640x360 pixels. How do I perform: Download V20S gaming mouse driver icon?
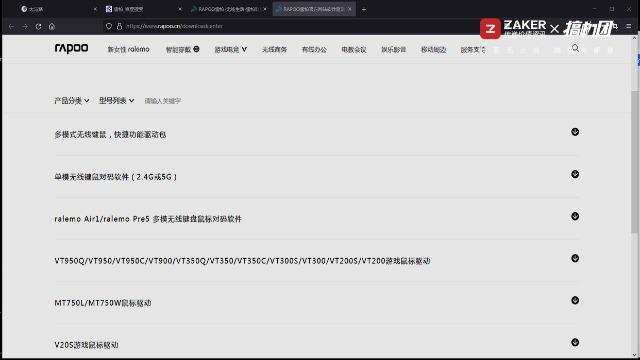575,342
